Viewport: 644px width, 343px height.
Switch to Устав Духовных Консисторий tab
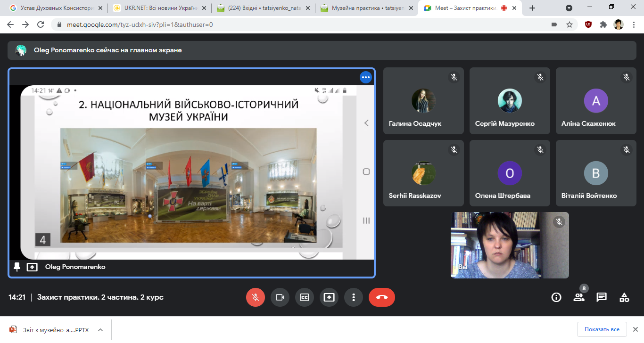(x=56, y=8)
